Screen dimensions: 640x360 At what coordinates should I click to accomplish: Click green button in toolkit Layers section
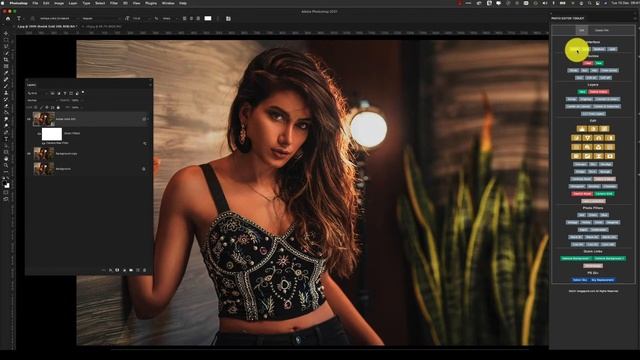point(582,92)
